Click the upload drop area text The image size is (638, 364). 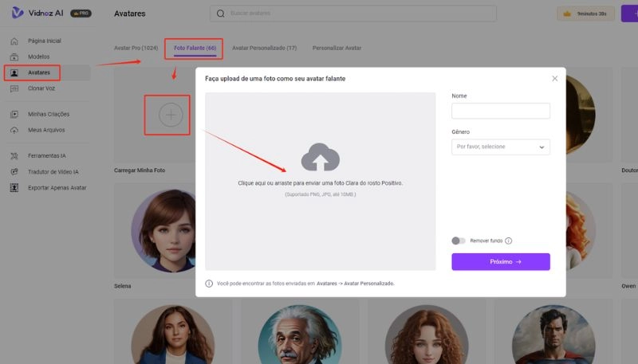pyautogui.click(x=321, y=183)
